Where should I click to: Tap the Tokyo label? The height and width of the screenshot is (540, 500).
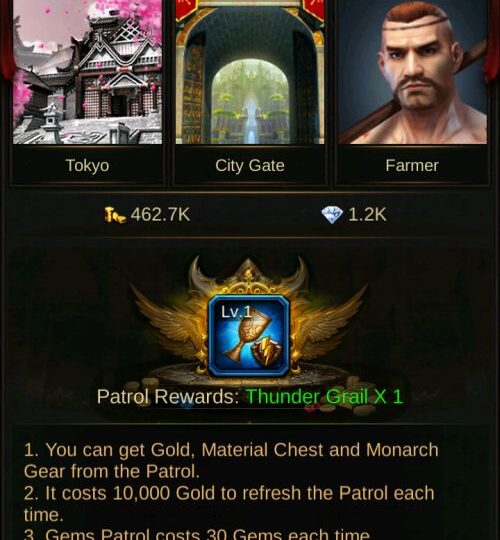click(x=87, y=166)
